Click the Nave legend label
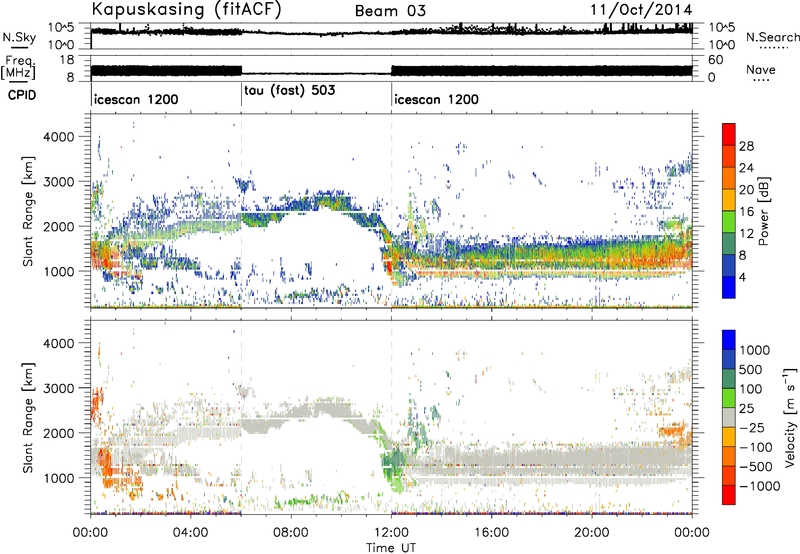800x554 pixels. click(x=761, y=70)
